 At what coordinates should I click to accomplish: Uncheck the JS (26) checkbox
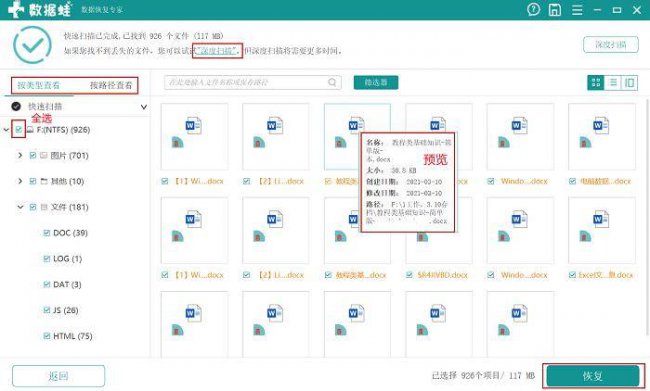47,310
